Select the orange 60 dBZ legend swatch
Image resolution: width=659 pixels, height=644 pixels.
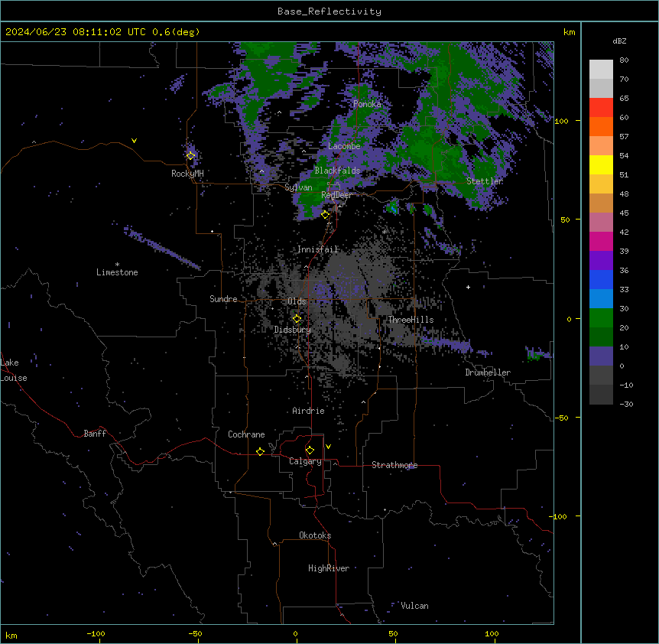coord(601,126)
